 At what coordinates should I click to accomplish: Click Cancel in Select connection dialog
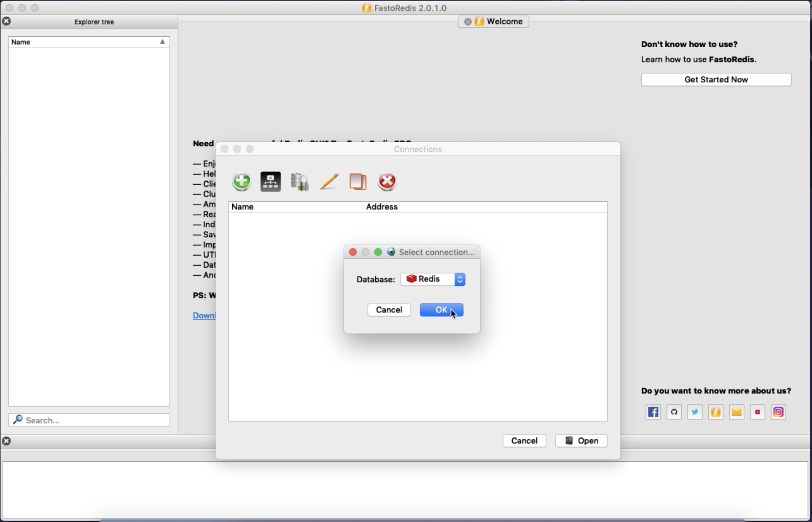tap(389, 310)
